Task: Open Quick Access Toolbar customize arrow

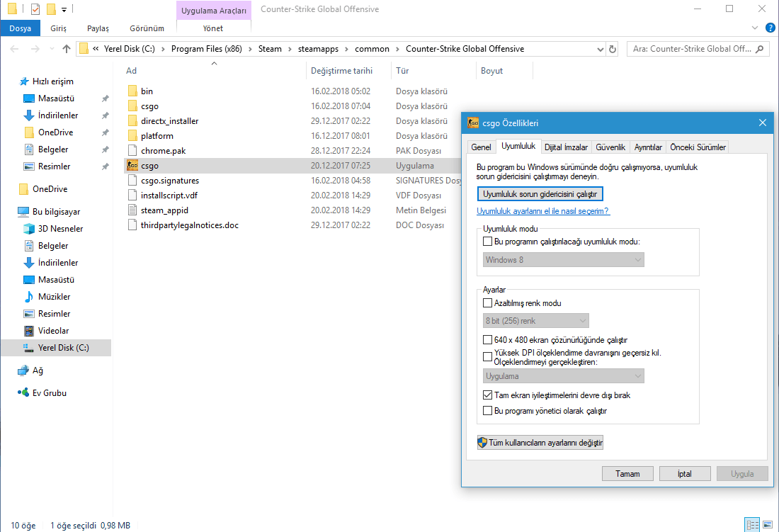Action: [64, 9]
